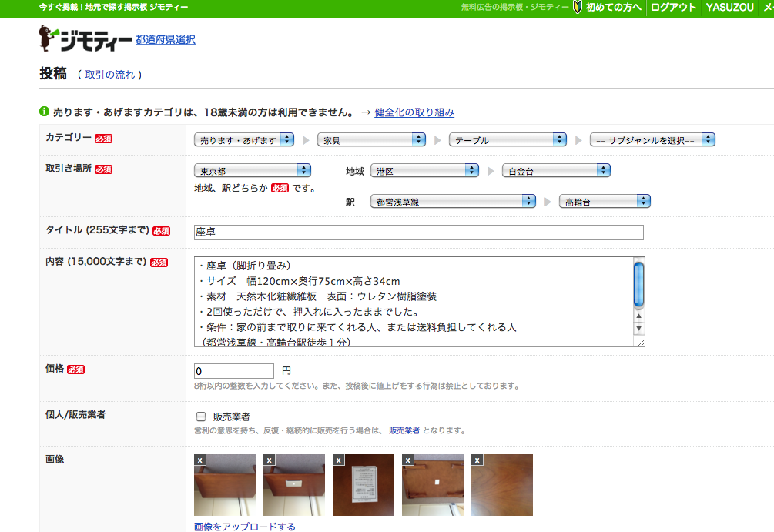Image resolution: width=774 pixels, height=532 pixels.
Task: Open the 都道府県選択 link
Action: [165, 39]
